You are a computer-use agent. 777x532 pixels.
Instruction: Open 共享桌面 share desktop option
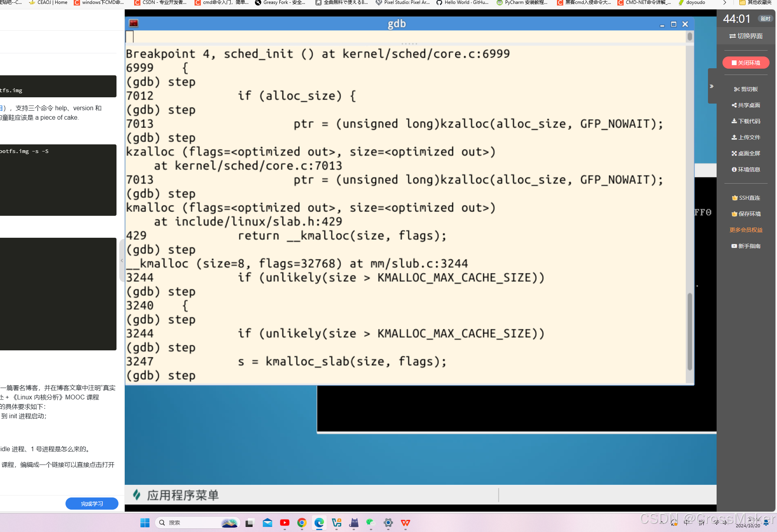point(746,105)
